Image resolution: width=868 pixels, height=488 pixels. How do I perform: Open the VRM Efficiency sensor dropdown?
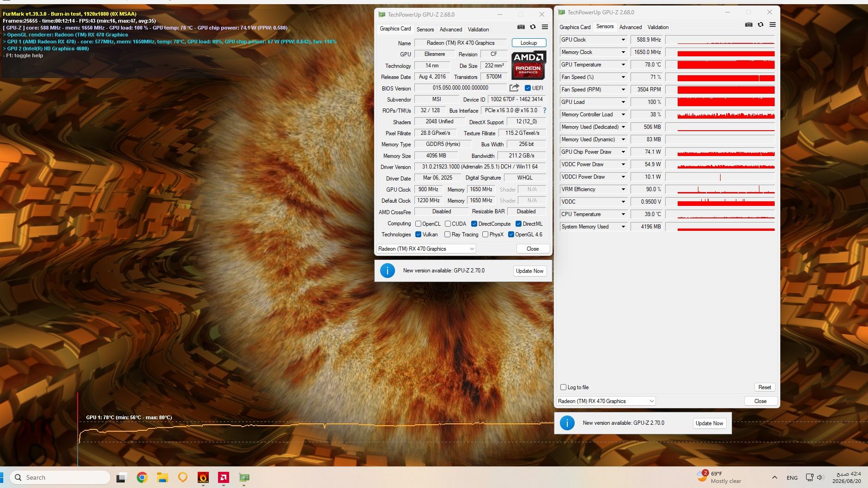click(623, 189)
